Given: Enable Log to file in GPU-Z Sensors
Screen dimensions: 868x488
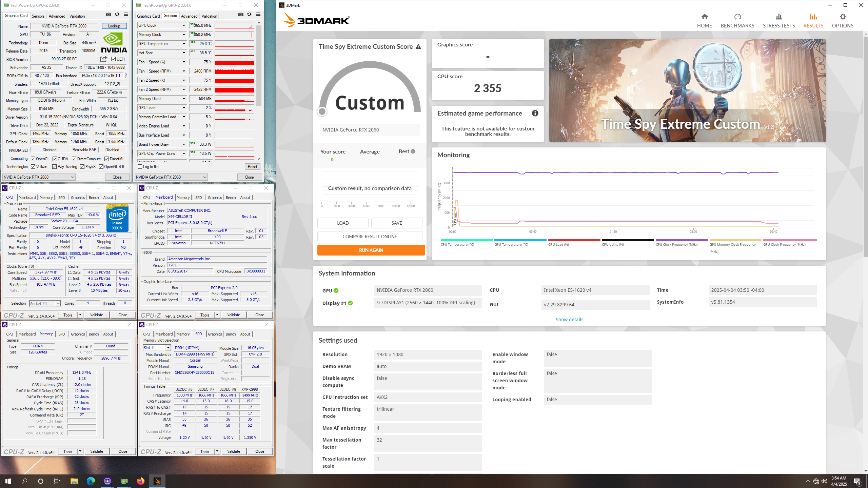Looking at the screenshot, I should tap(140, 167).
